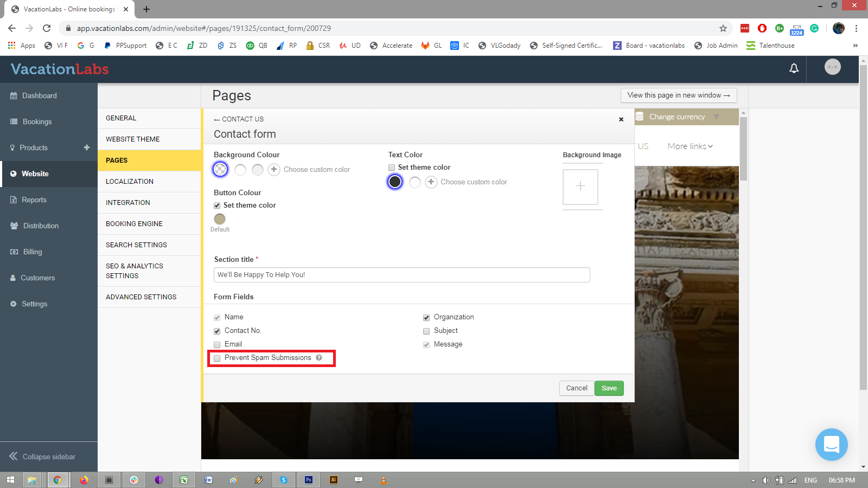Click the plus icon for custom background color
Image resolution: width=868 pixels, height=488 pixels.
[274, 170]
